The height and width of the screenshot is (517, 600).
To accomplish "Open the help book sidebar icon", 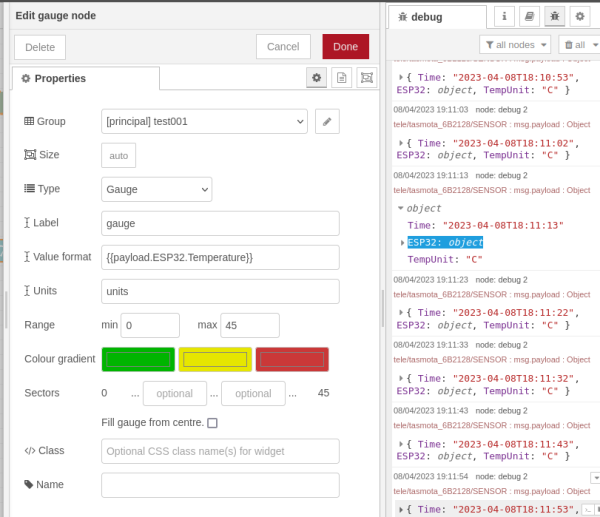I will [x=529, y=16].
